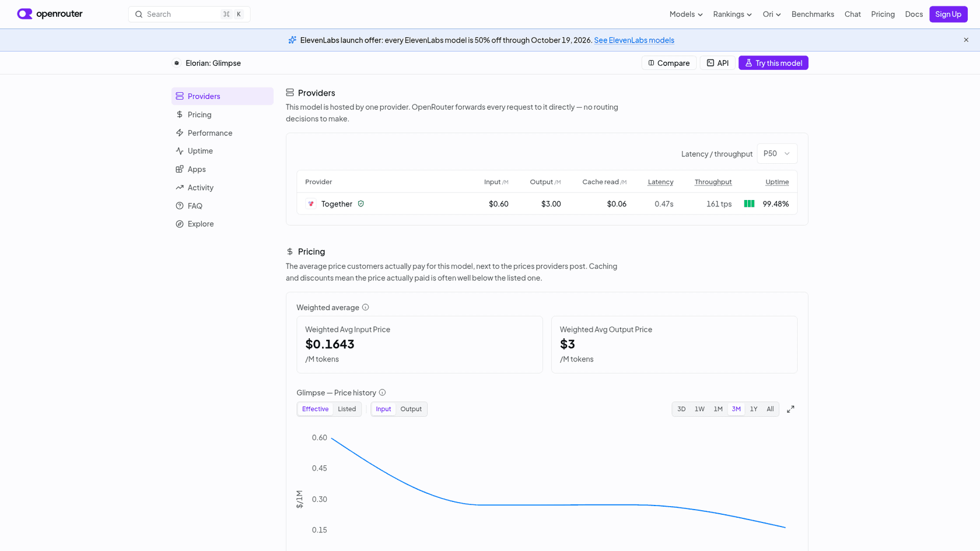Select Effective price view
980x551 pixels.
click(315, 409)
